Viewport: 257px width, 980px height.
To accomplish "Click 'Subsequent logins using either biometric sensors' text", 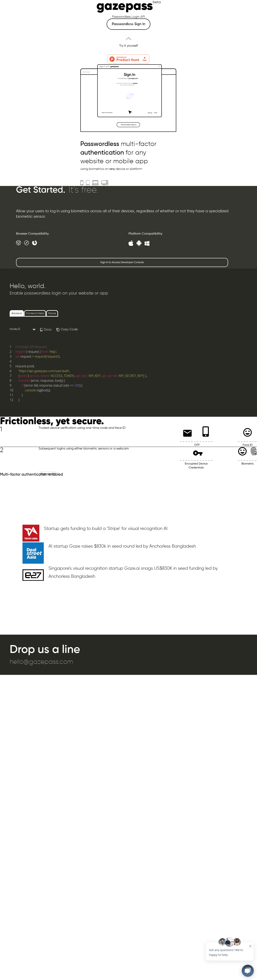I will point(84,448).
